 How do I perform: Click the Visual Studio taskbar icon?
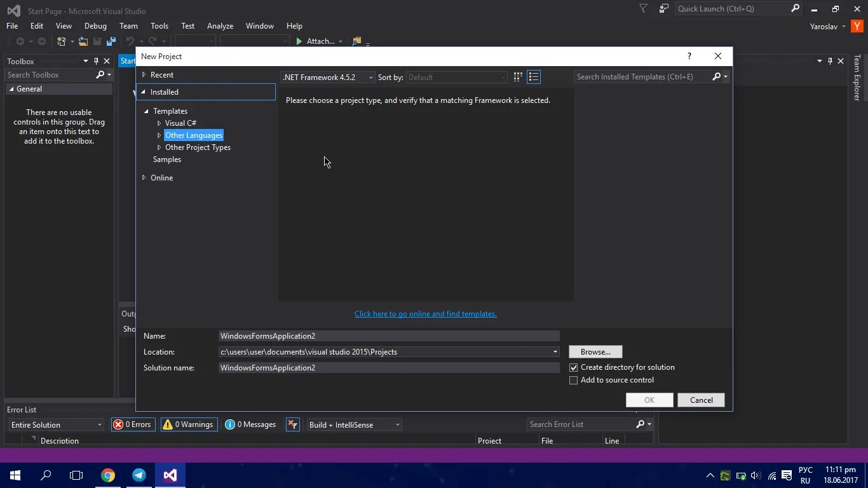[170, 475]
